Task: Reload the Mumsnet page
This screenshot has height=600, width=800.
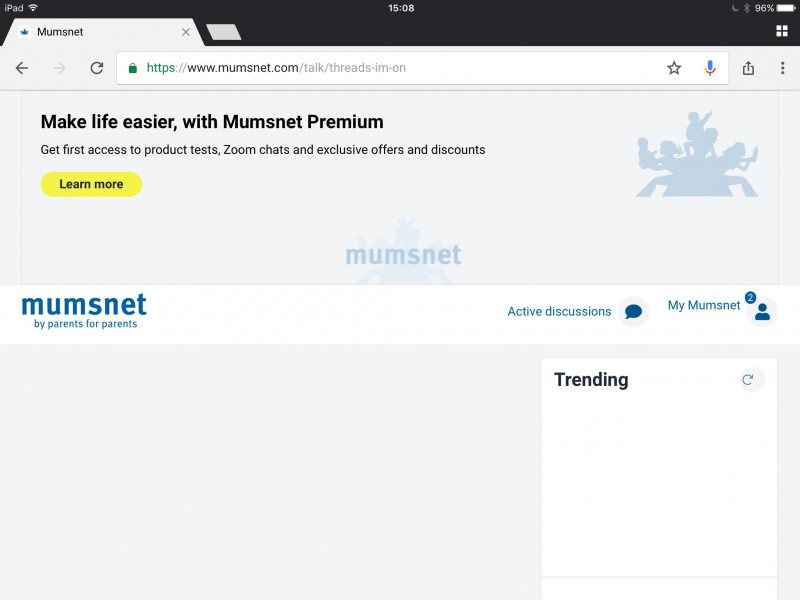Action: [97, 68]
